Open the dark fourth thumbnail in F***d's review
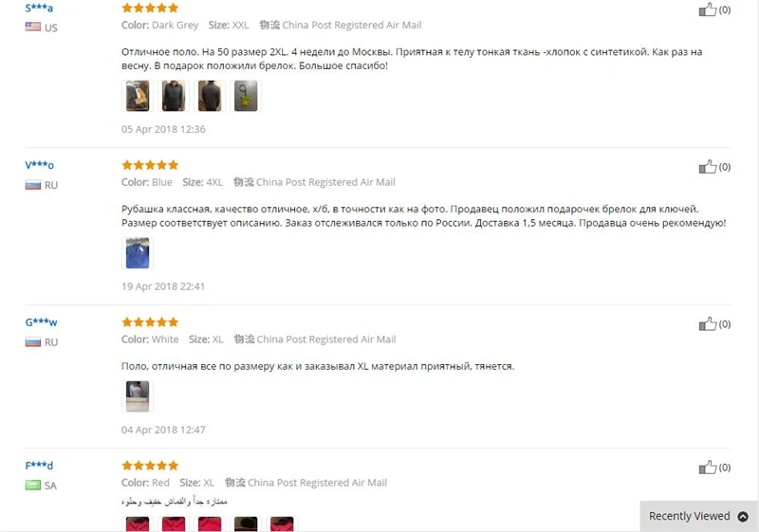 click(246, 523)
